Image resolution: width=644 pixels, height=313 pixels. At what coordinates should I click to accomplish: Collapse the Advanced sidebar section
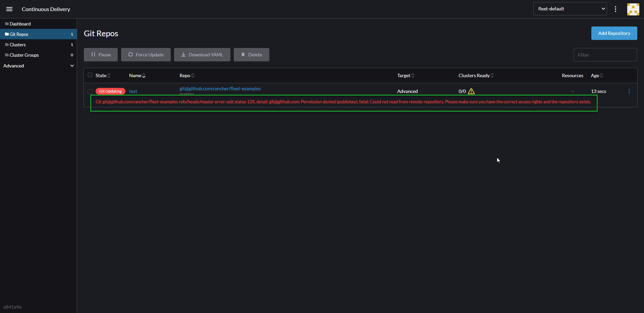[72, 66]
